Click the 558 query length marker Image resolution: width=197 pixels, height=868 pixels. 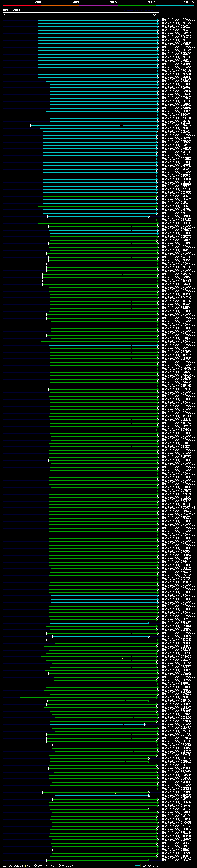(x=155, y=15)
